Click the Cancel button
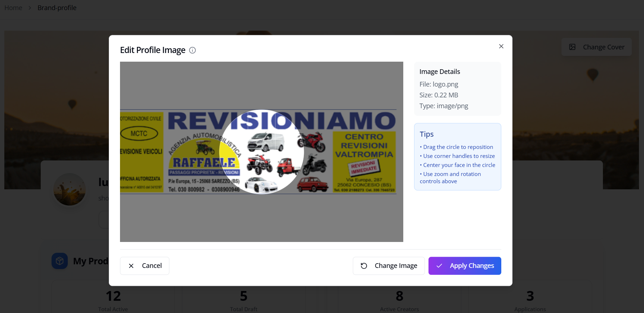 [x=145, y=266]
